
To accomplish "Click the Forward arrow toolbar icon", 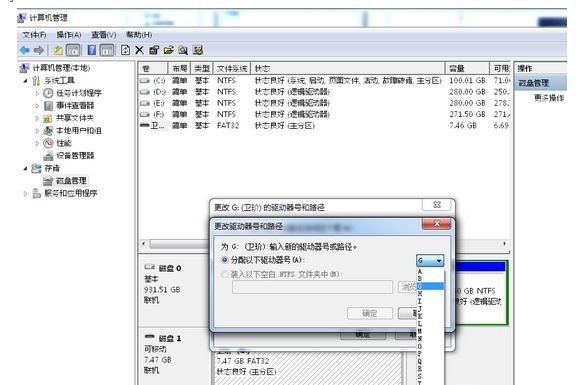I will coord(39,50).
